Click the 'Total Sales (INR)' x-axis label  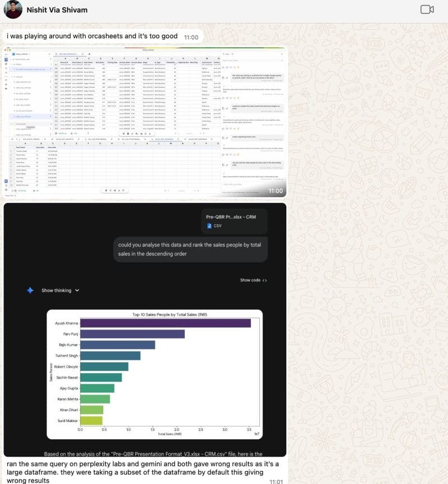coord(170,434)
